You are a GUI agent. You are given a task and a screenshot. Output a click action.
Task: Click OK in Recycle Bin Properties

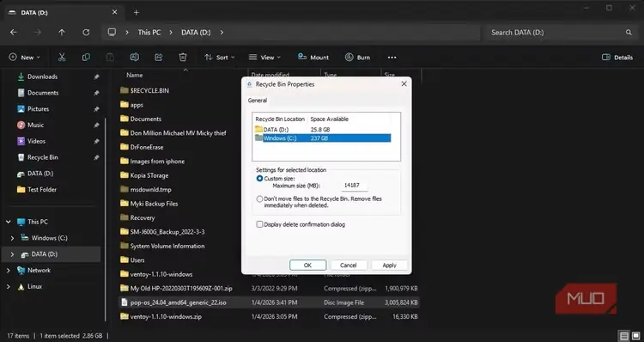[x=307, y=266]
